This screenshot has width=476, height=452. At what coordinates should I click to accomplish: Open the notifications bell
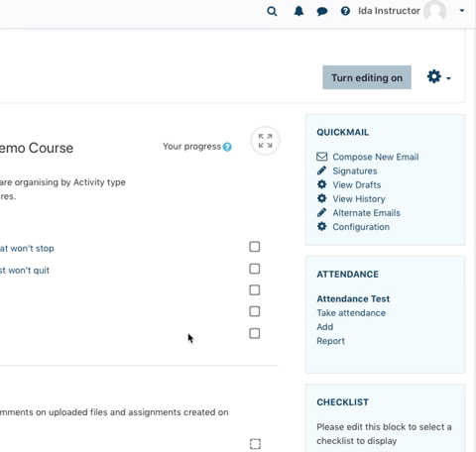pos(298,11)
